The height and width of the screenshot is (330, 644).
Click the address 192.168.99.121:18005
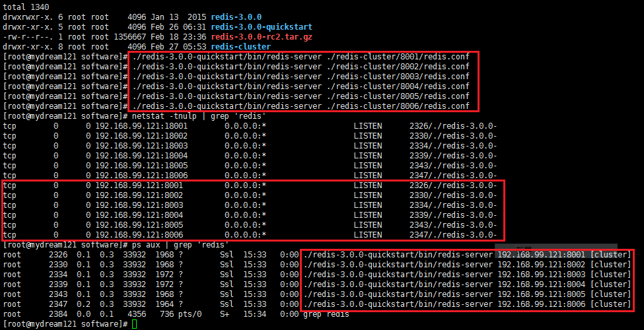142,166
